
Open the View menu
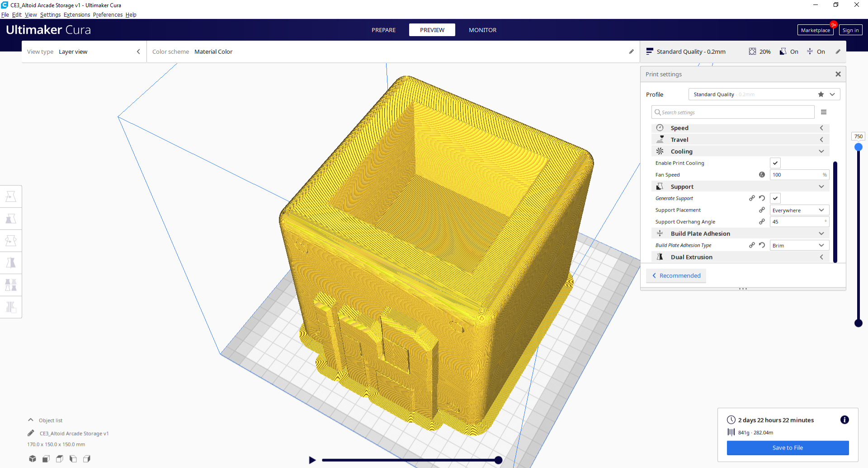tap(31, 14)
